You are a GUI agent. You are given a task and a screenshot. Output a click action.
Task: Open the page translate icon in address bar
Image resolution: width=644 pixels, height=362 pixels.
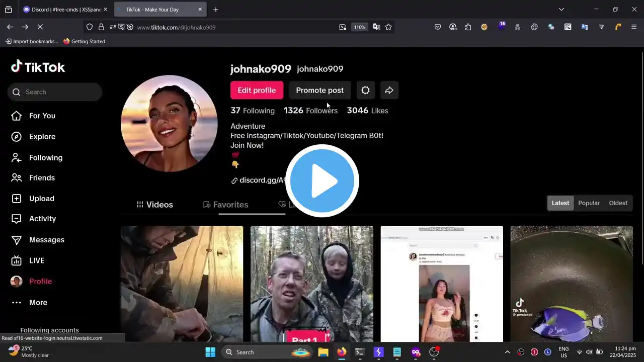(376, 27)
